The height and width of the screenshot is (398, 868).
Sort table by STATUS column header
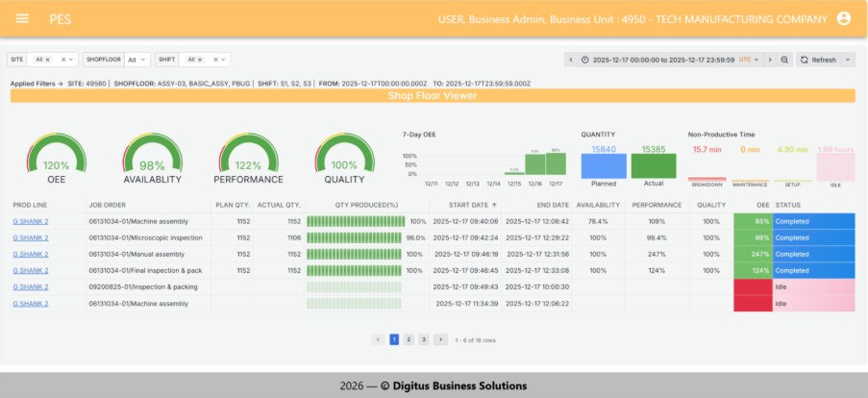coord(788,205)
